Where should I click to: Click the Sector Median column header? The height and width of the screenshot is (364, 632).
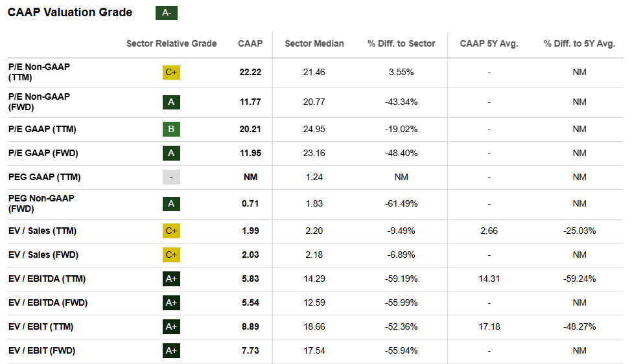[314, 44]
